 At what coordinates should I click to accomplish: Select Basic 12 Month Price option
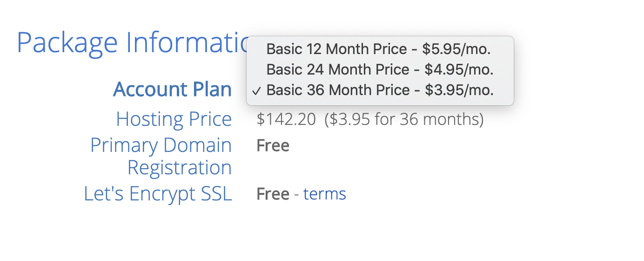378,49
